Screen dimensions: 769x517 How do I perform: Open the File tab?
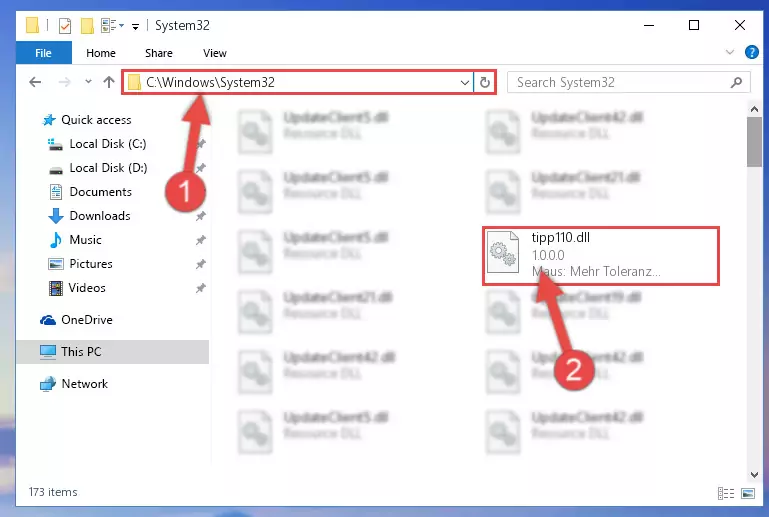click(x=43, y=53)
